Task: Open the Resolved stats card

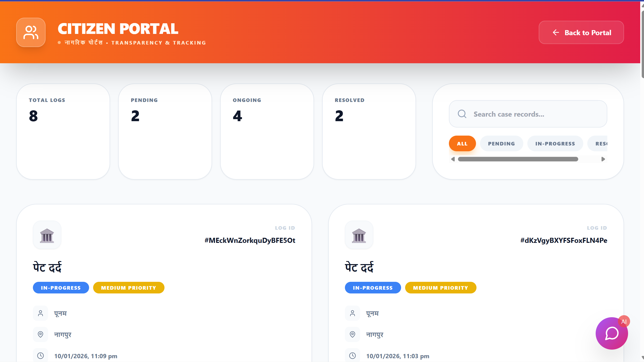Action: coord(369,131)
